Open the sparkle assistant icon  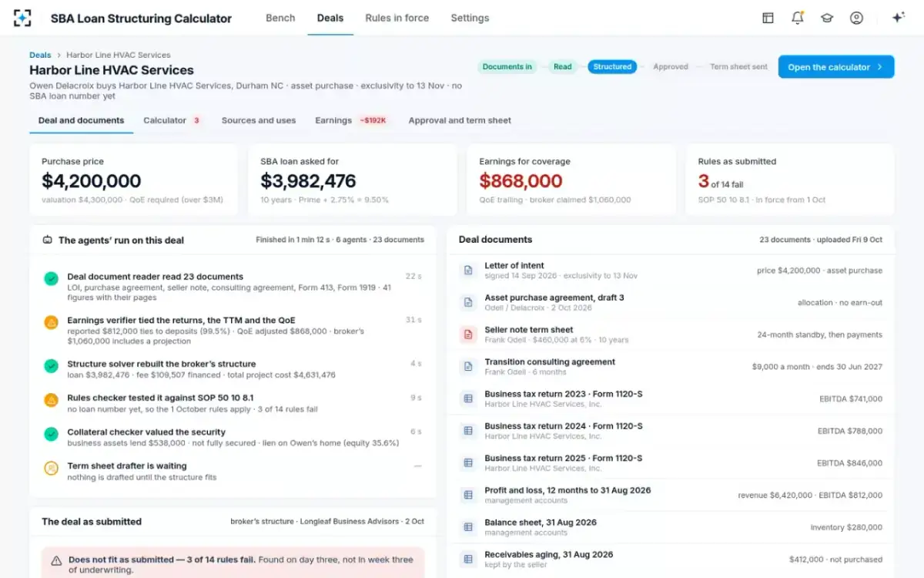897,18
